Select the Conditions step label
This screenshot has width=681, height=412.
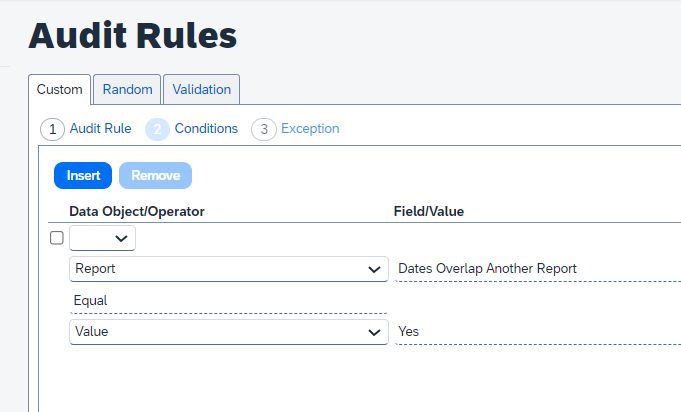tap(206, 129)
